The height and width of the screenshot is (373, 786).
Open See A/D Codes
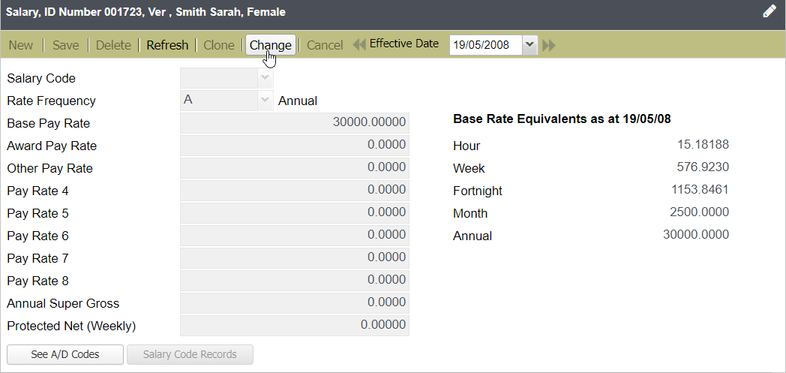pyautogui.click(x=65, y=354)
